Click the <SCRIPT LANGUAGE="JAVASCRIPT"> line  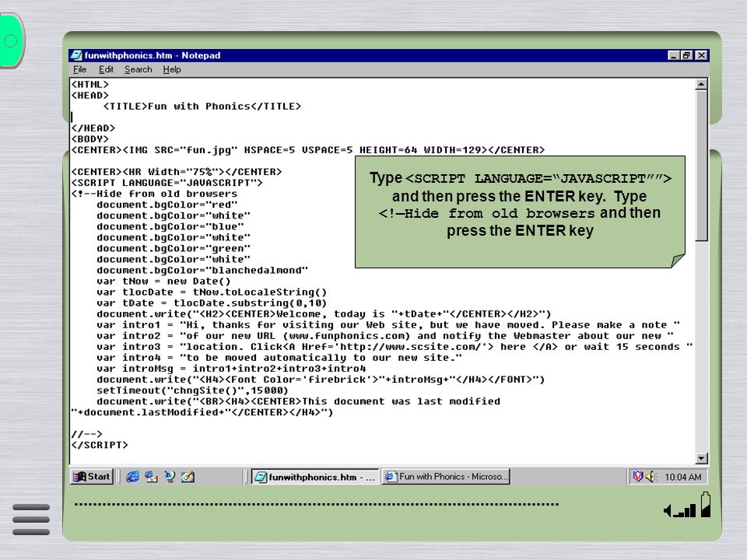click(167, 183)
